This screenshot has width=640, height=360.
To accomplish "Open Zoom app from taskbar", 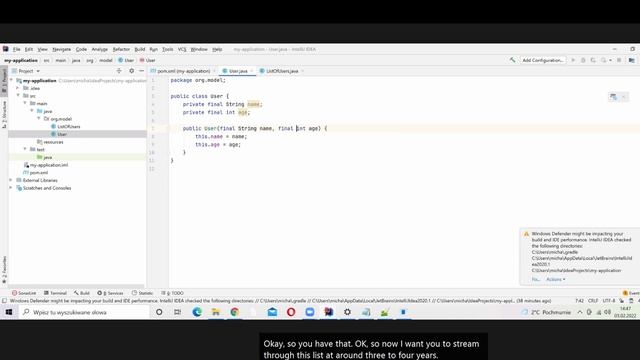I will (310, 312).
